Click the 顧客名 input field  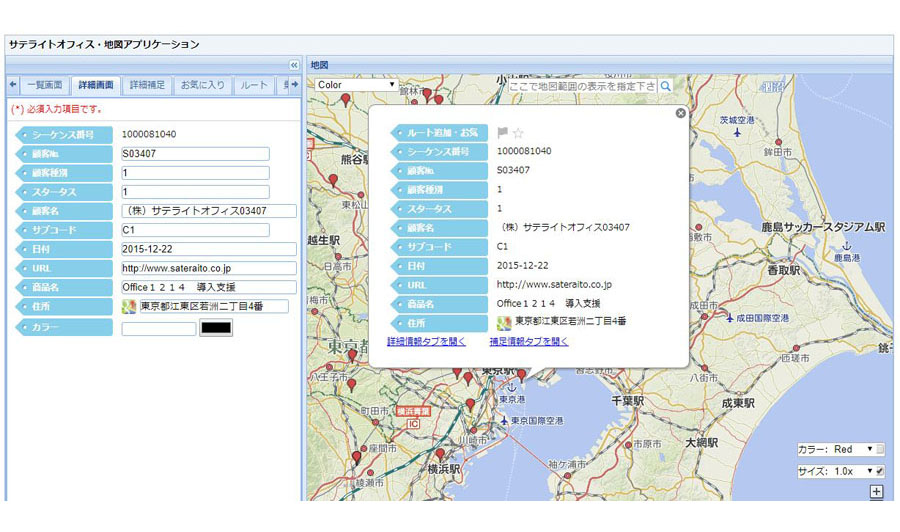pos(209,211)
